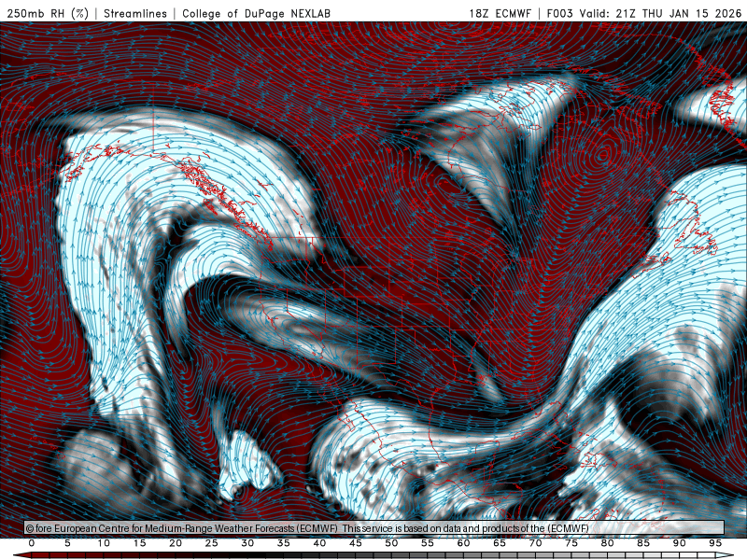The image size is (747, 560).
Task: Click the "60" value on color scale
Action: [463, 543]
